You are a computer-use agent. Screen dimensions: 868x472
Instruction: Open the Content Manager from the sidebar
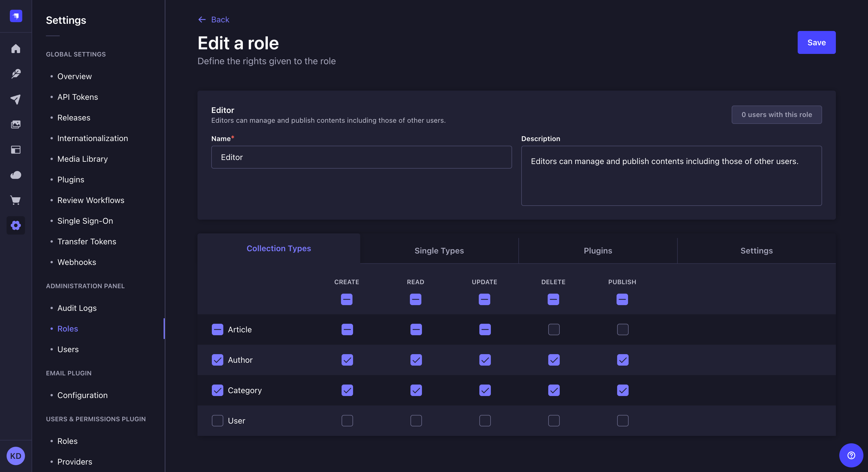[x=16, y=74]
